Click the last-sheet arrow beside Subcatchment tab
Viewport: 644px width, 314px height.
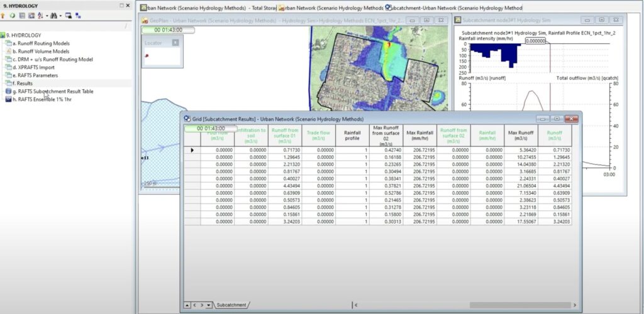click(209, 305)
